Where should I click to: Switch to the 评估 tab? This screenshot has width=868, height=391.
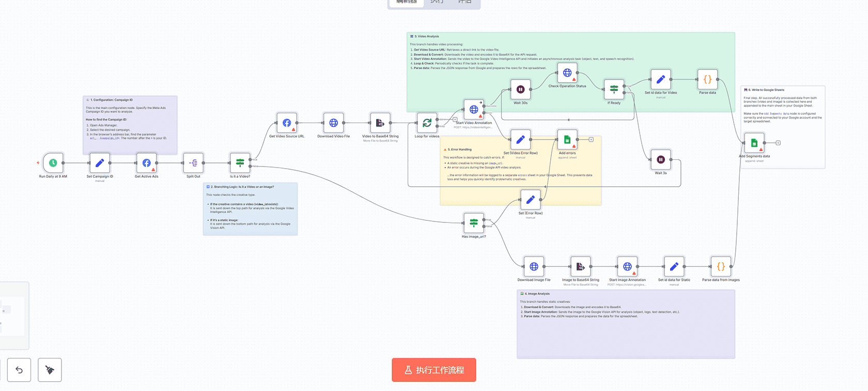coord(464,2)
